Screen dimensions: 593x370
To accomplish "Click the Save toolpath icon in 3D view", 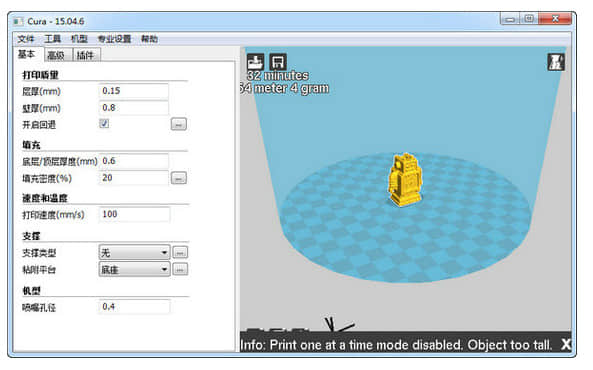I will point(278,62).
